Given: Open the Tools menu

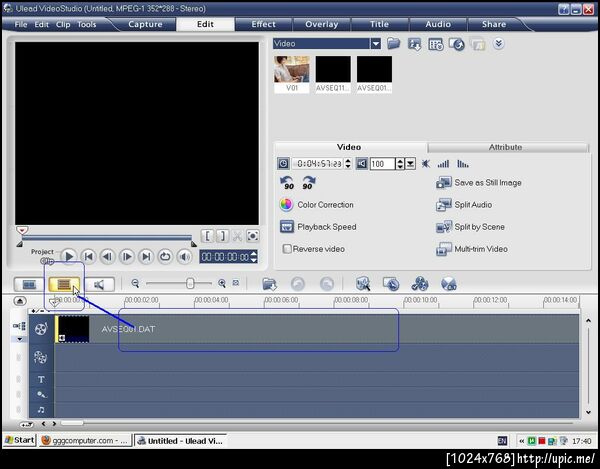Looking at the screenshot, I should point(86,24).
